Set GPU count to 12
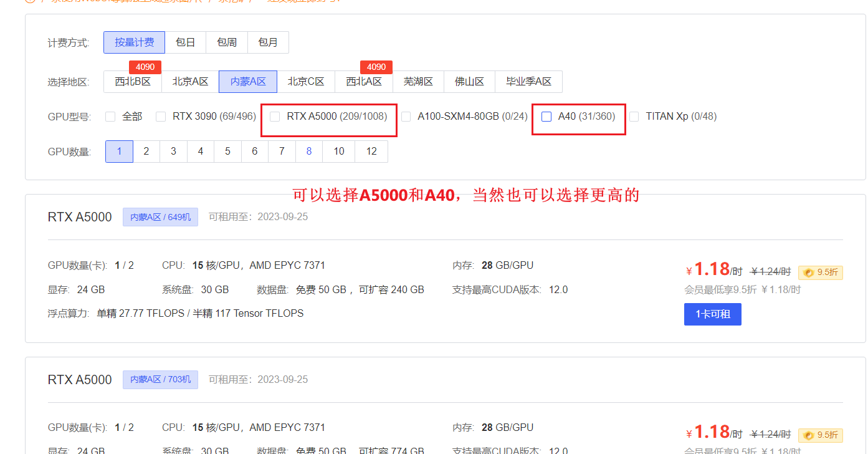 tap(371, 152)
